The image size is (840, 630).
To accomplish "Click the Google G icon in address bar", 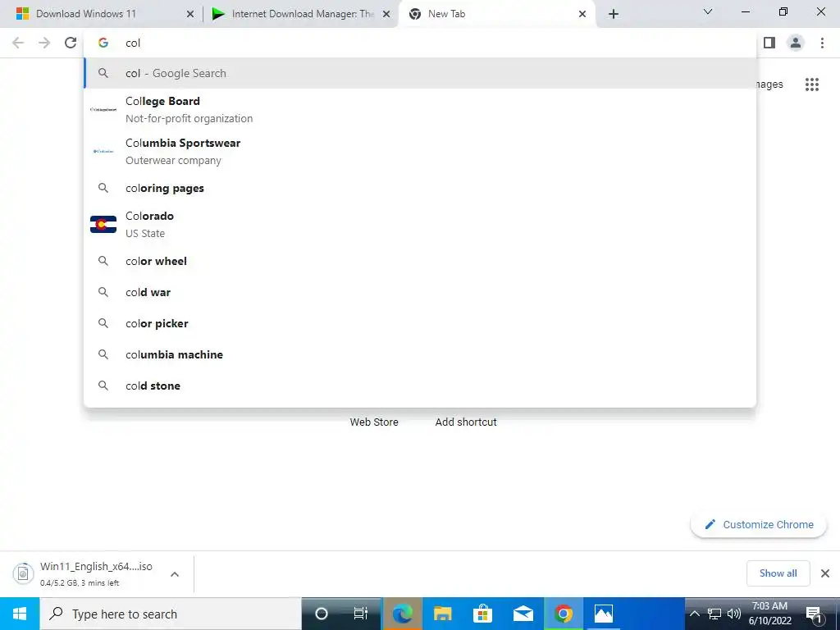I will tap(103, 43).
